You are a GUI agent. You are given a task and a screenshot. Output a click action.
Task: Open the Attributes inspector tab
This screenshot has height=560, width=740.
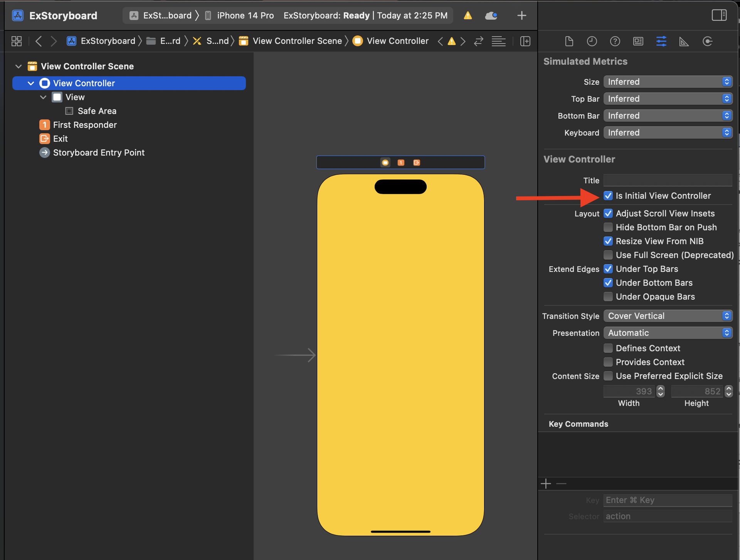pos(661,41)
